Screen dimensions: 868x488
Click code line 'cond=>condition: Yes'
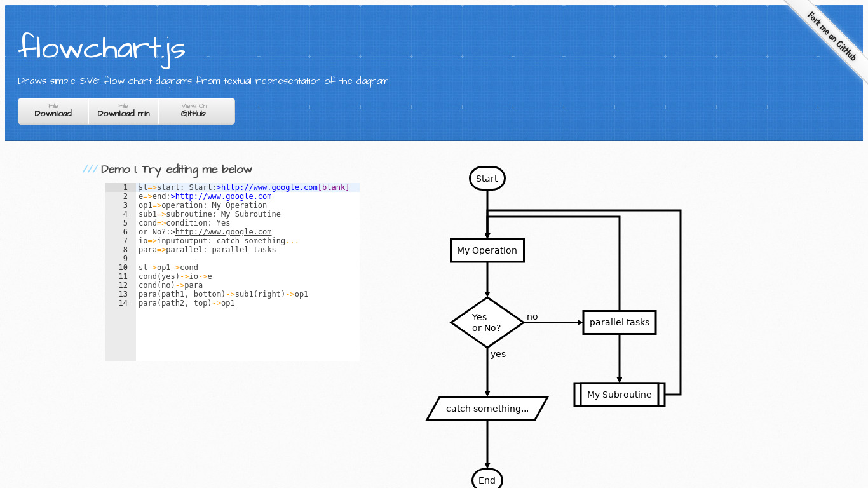[184, 223]
